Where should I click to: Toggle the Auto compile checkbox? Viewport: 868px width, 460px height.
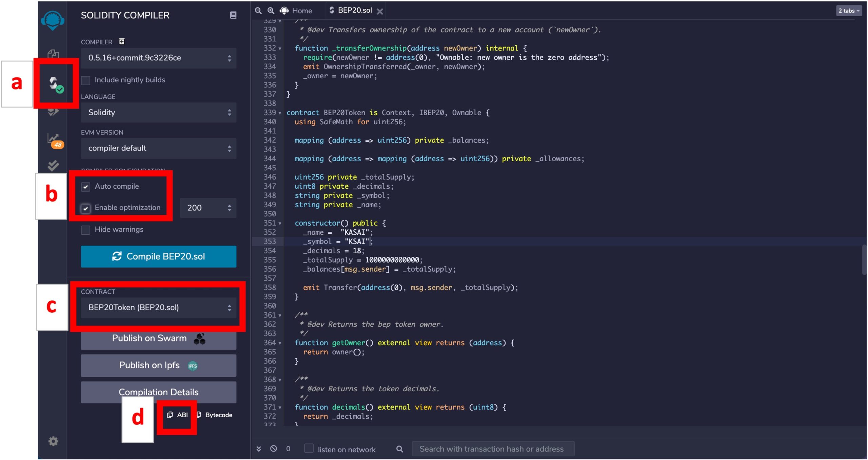pos(86,187)
